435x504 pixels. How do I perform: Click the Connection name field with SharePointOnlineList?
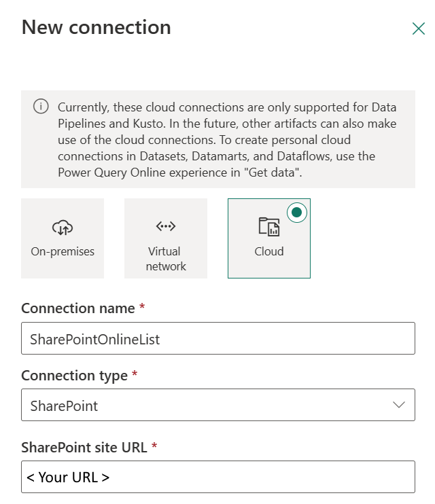[217, 338]
